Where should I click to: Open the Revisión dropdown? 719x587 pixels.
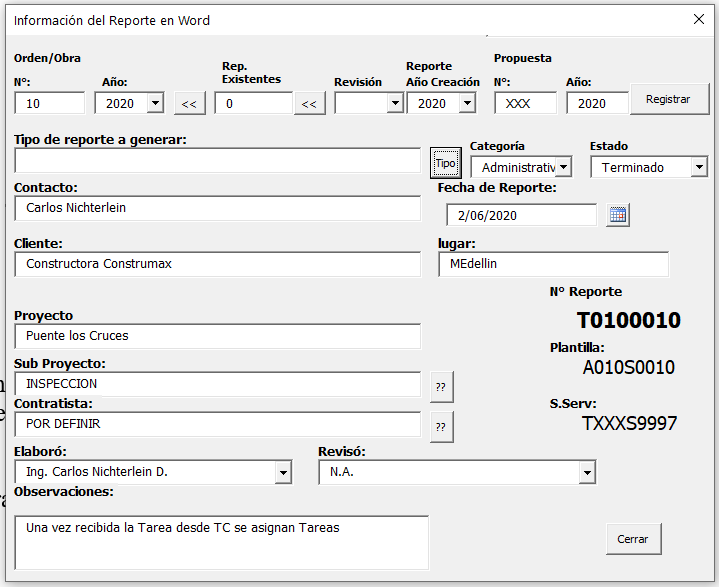pos(395,103)
